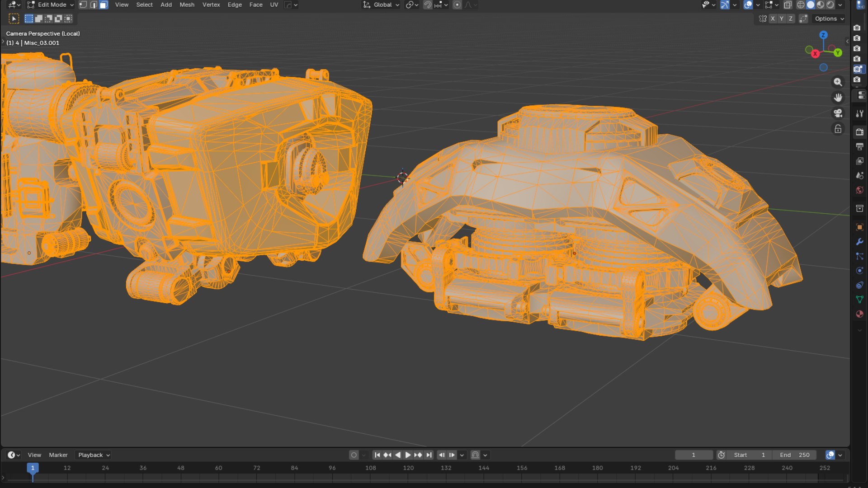Image resolution: width=868 pixels, height=488 pixels.
Task: Toggle the lock camera to view padlock
Action: [838, 129]
